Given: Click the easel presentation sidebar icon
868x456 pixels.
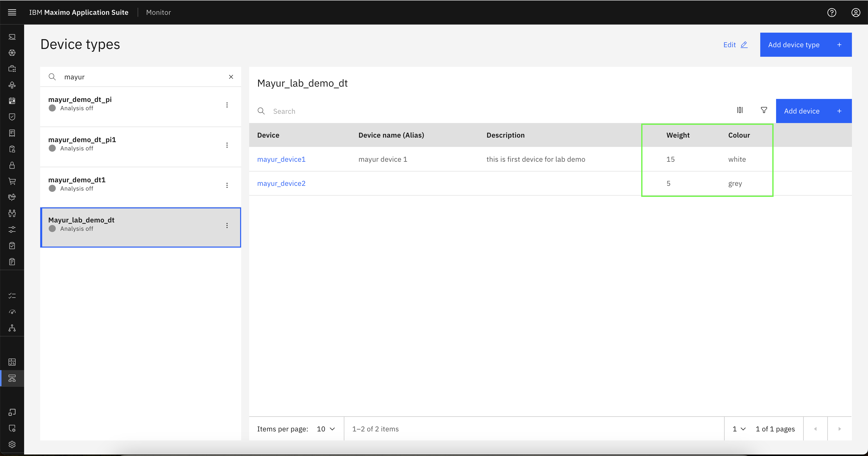Looking at the screenshot, I should click(12, 37).
